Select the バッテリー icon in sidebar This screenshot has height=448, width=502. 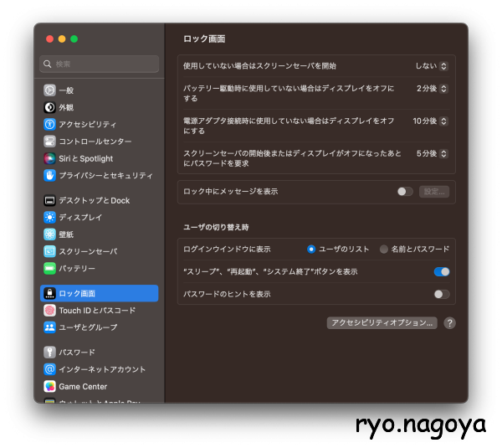tap(50, 268)
